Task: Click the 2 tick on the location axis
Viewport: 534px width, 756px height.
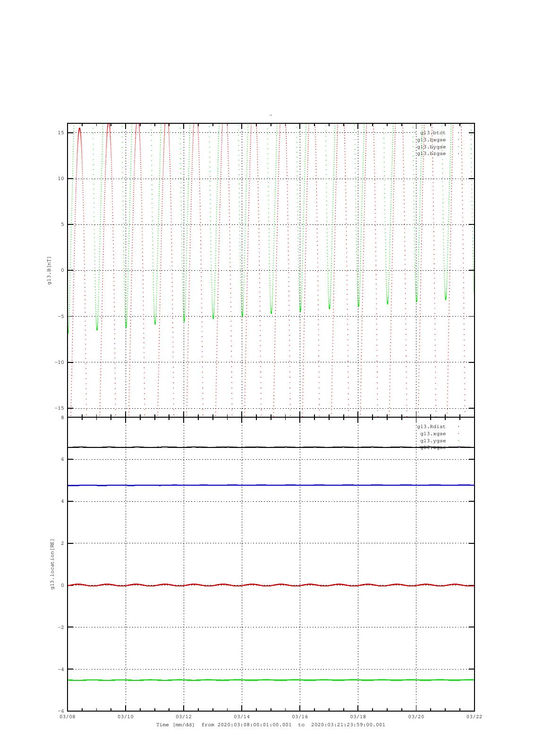Action: [x=63, y=543]
